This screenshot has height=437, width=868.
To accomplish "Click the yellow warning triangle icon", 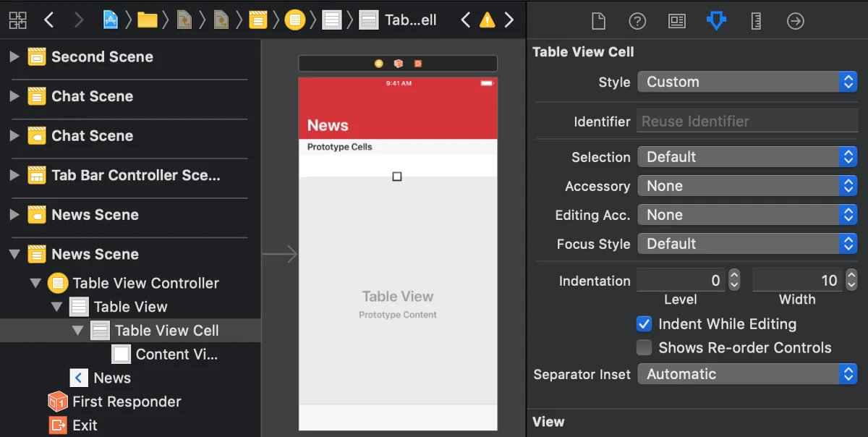I will tap(488, 20).
